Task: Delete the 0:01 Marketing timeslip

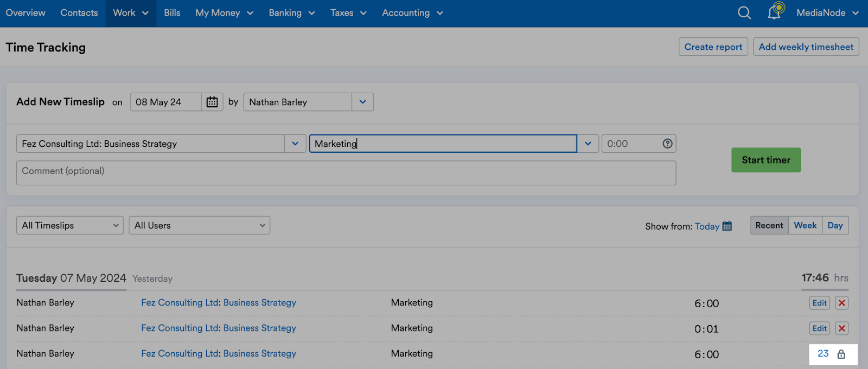Action: click(841, 328)
